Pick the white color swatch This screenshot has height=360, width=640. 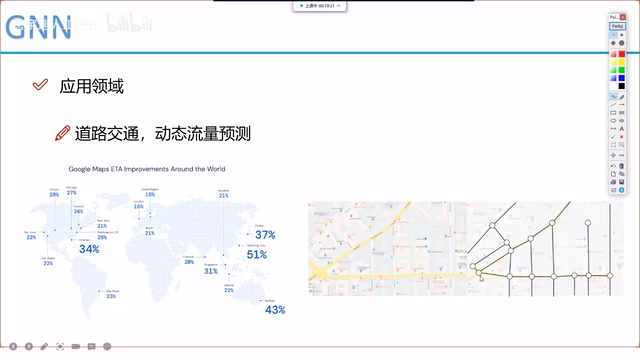pos(613,86)
